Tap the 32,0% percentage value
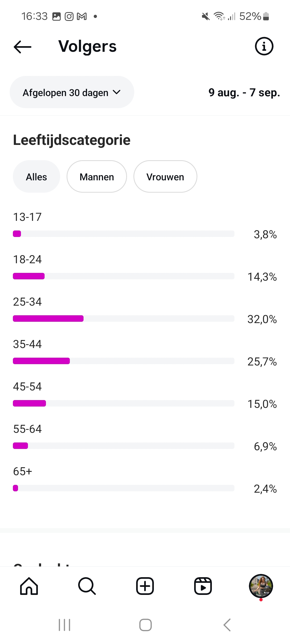Viewport: 290px width, 644px height. pyautogui.click(x=262, y=319)
